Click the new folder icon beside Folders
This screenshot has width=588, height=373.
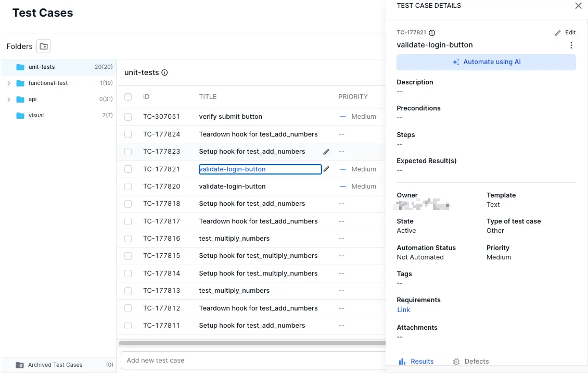pyautogui.click(x=44, y=46)
